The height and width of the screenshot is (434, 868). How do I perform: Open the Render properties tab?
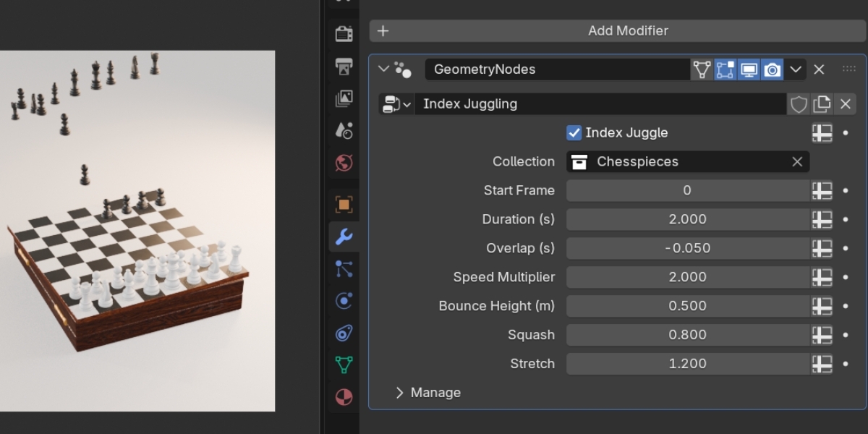point(344,33)
